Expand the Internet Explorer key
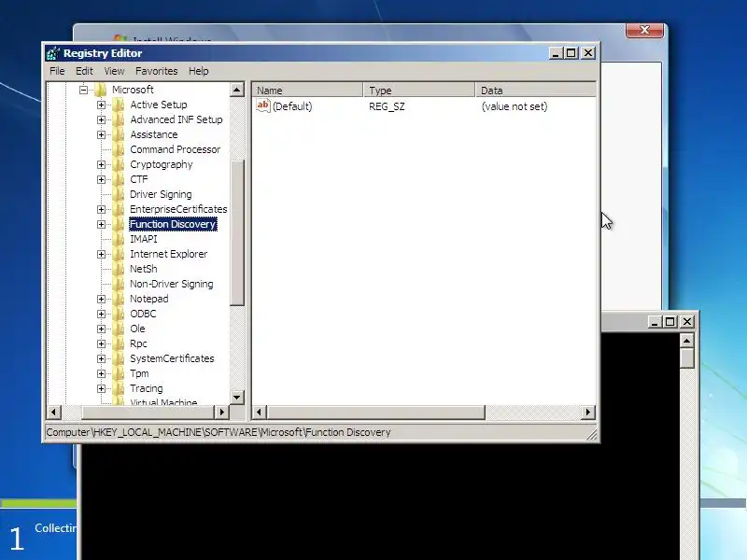This screenshot has height=560, width=747. (x=101, y=254)
